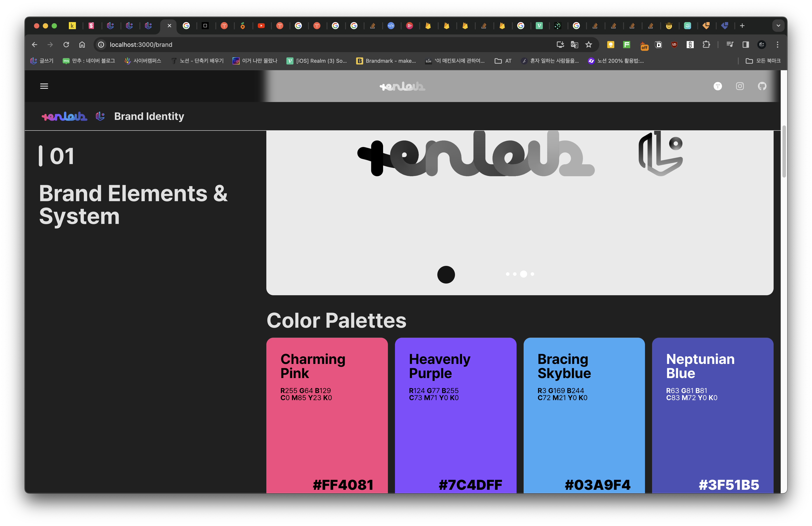Viewport: 812px width, 526px height.
Task: Select the first carousel pagination dot
Action: pos(508,274)
